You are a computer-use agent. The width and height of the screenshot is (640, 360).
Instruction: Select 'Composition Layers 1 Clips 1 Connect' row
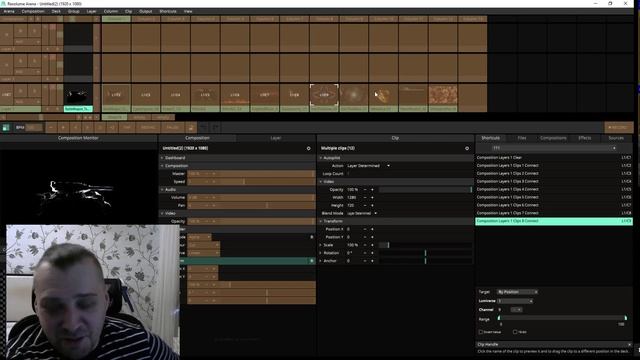pos(554,166)
